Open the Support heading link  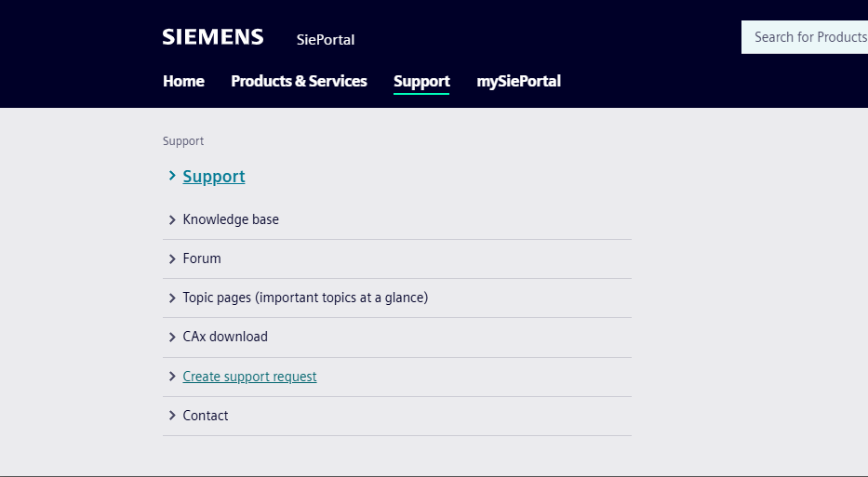pos(214,177)
